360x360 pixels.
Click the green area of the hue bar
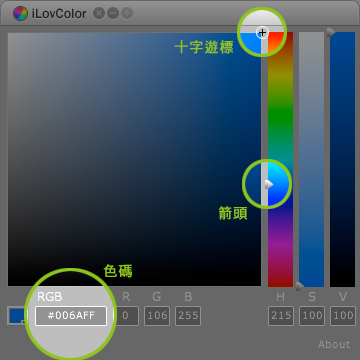tap(280, 117)
